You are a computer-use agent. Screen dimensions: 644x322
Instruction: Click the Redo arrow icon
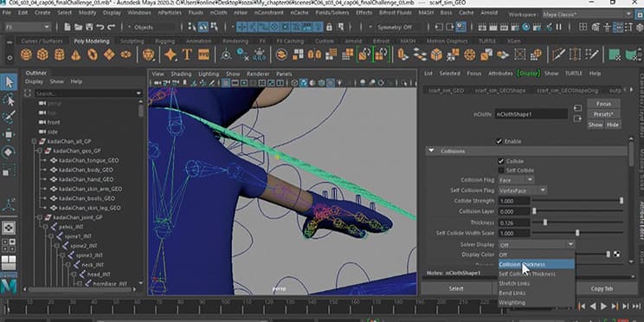(111, 27)
